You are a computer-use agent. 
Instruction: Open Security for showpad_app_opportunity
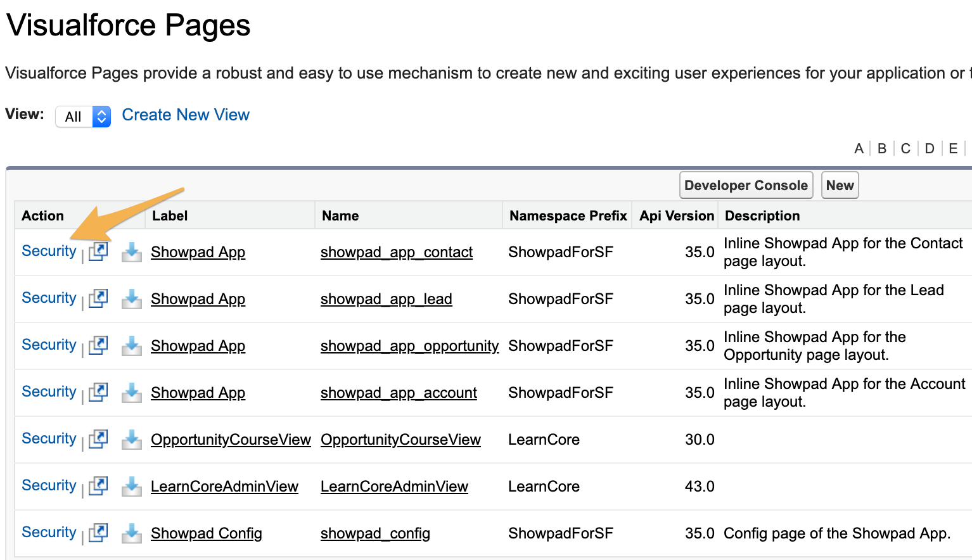point(49,345)
